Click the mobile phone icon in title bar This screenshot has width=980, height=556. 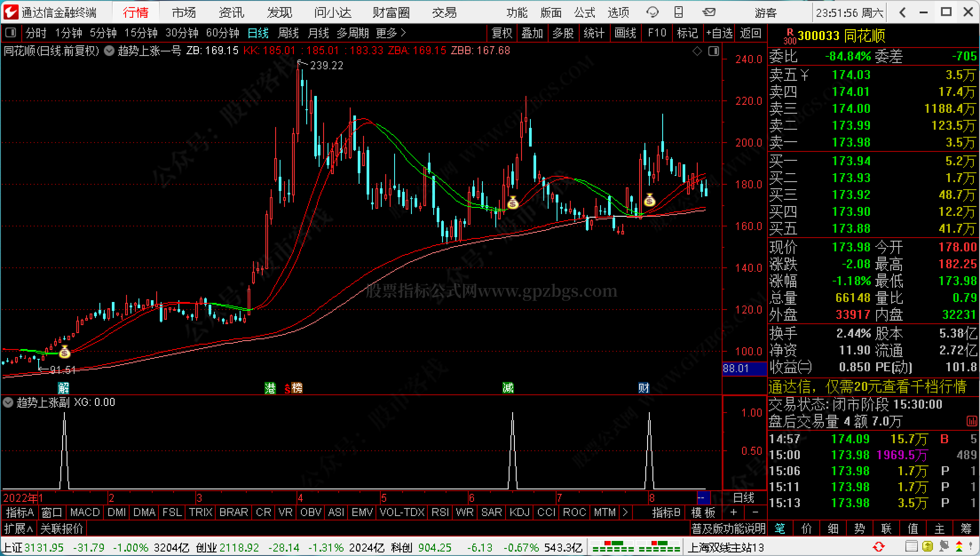679,12
